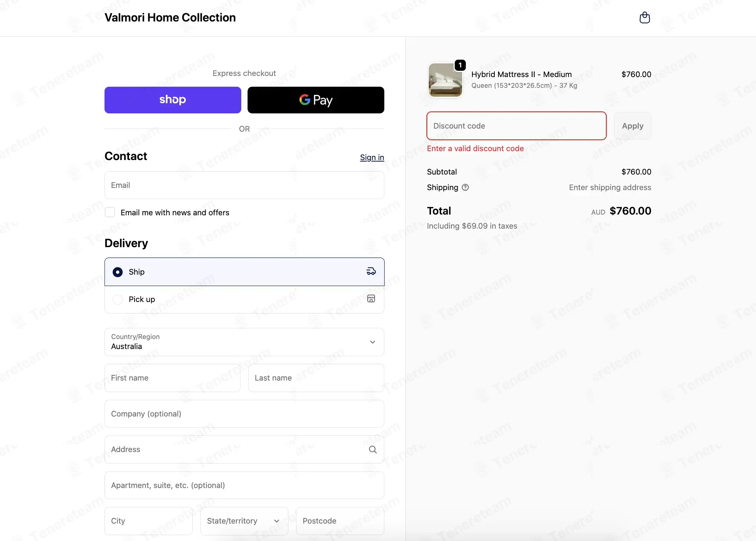Tick Email me with news and offers

coord(110,212)
